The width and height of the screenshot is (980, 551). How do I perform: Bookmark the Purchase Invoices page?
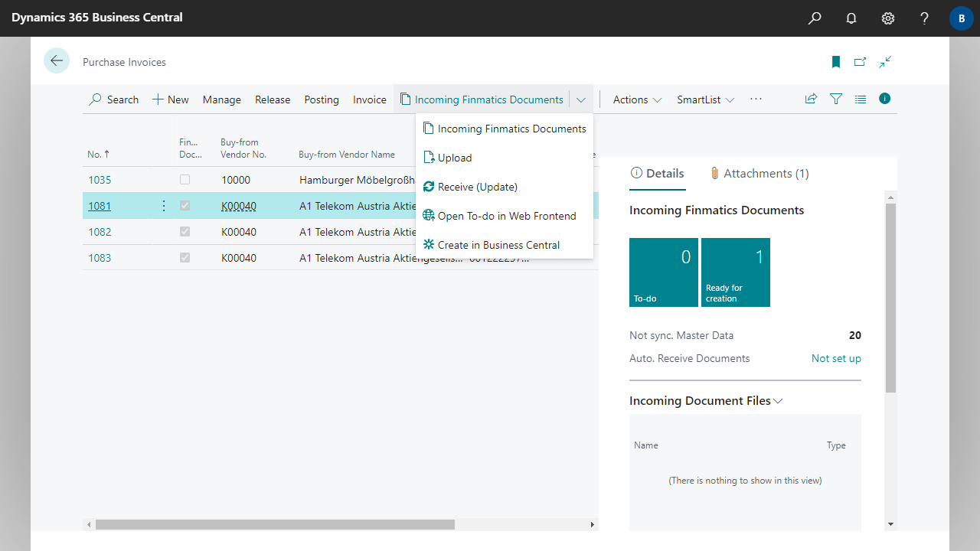pos(836,62)
